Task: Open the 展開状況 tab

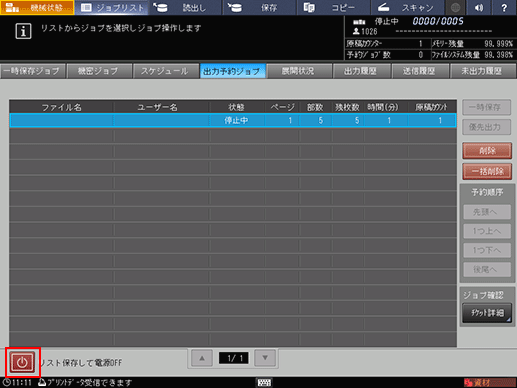Action: [x=299, y=71]
